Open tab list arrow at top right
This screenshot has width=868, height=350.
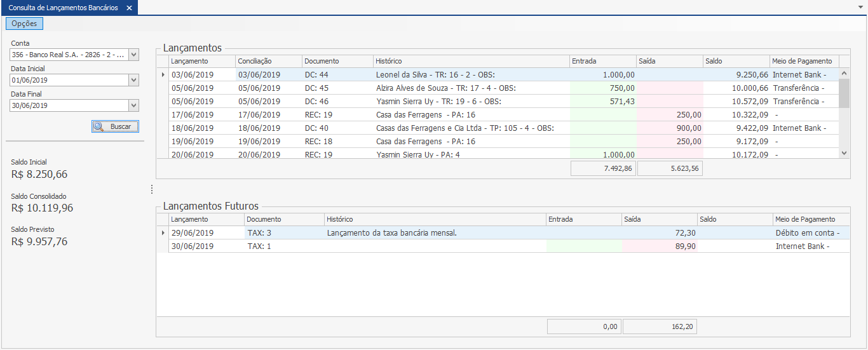point(860,5)
